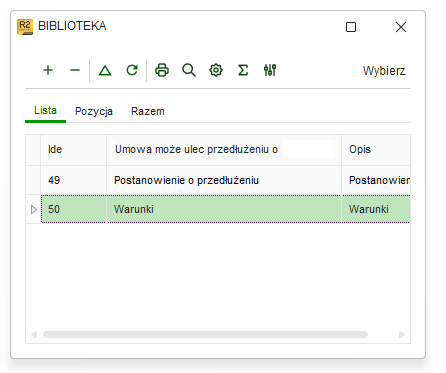Image resolution: width=446 pixels, height=373 pixels.
Task: Click the scrollbar left arrow
Action: pos(34,334)
